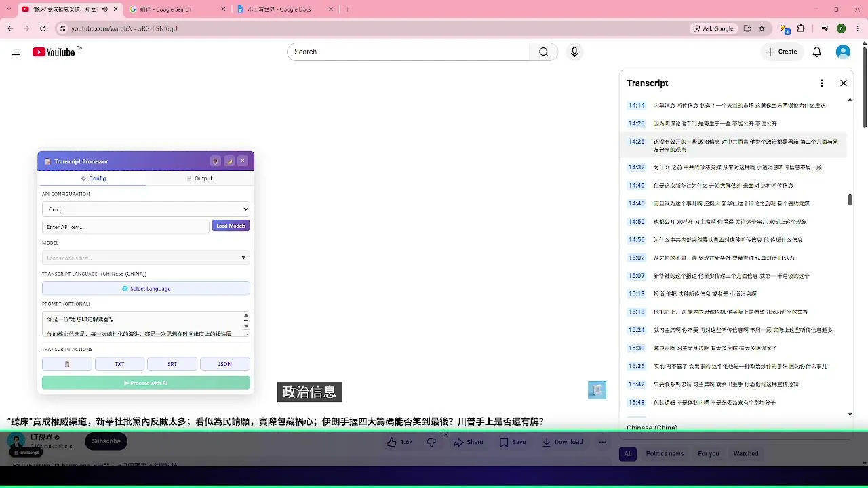The height and width of the screenshot is (488, 868).
Task: Close the Transcript Processor panel
Action: pos(243,161)
